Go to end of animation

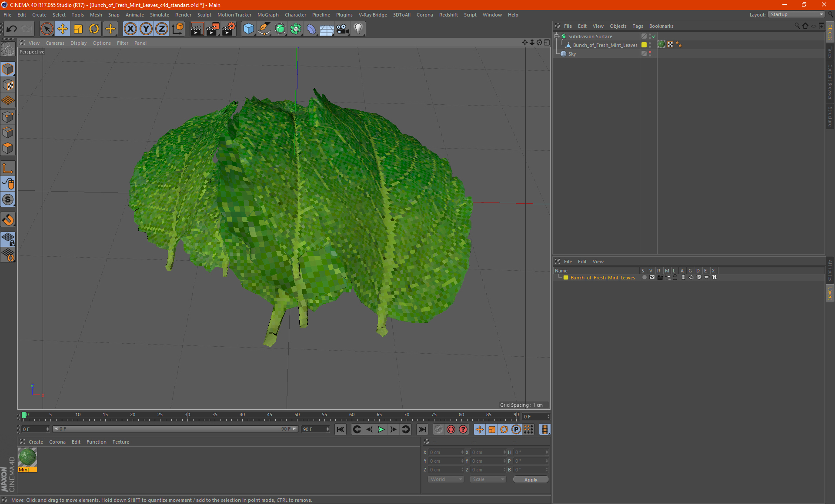click(422, 429)
